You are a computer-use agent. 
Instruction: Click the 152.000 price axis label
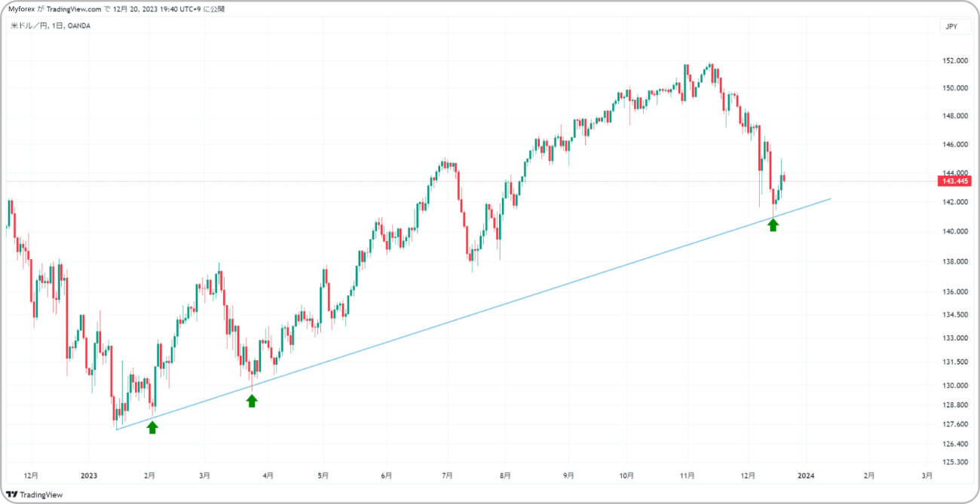(x=954, y=61)
